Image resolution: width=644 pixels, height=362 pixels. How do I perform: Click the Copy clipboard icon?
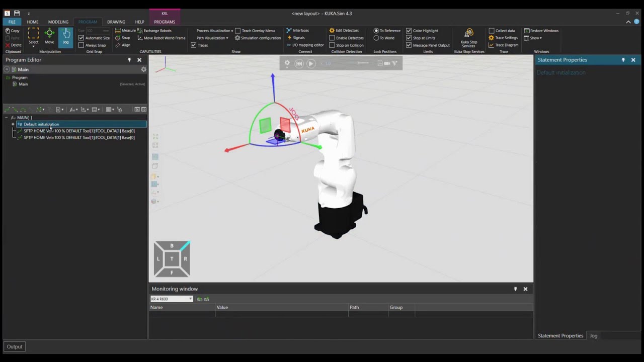tap(8, 31)
